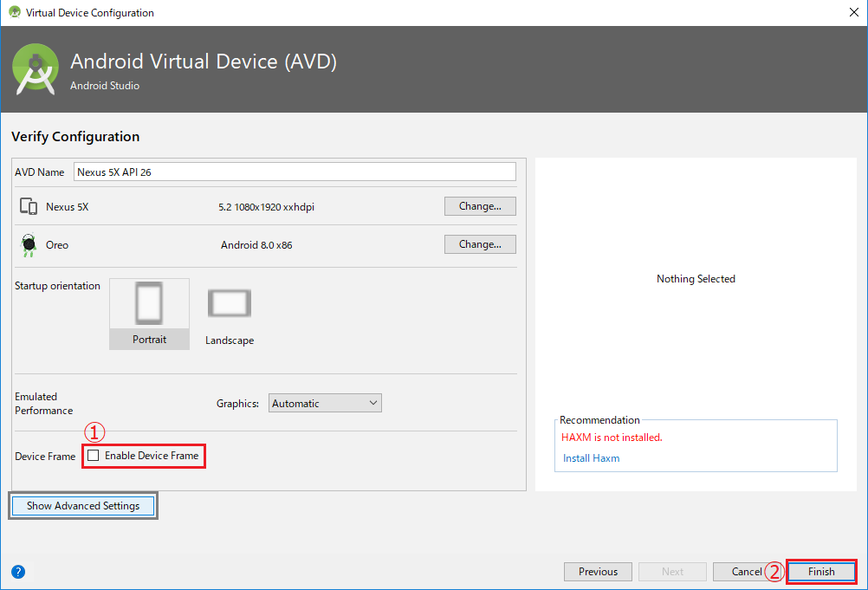The width and height of the screenshot is (868, 590).
Task: Go back with the Previous button
Action: [598, 571]
